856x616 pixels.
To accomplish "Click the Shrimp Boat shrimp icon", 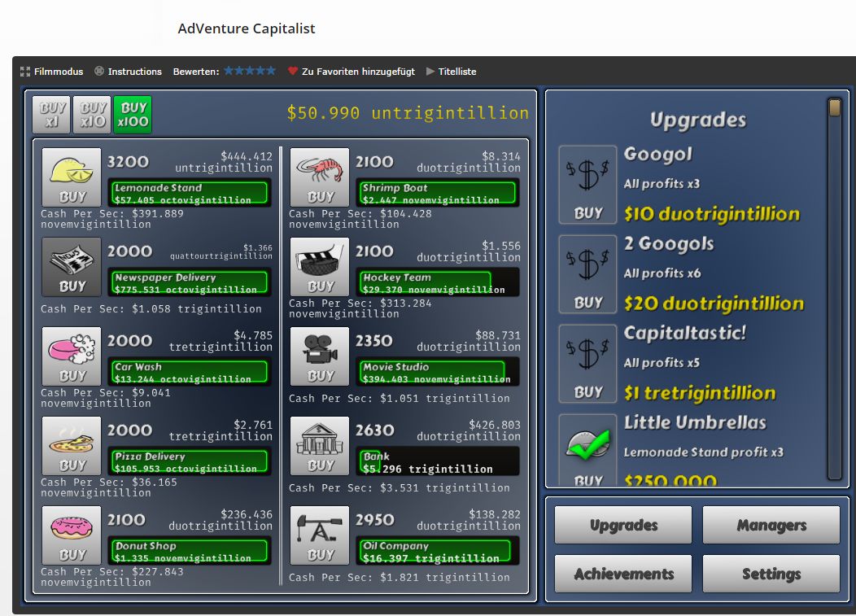I will [320, 177].
